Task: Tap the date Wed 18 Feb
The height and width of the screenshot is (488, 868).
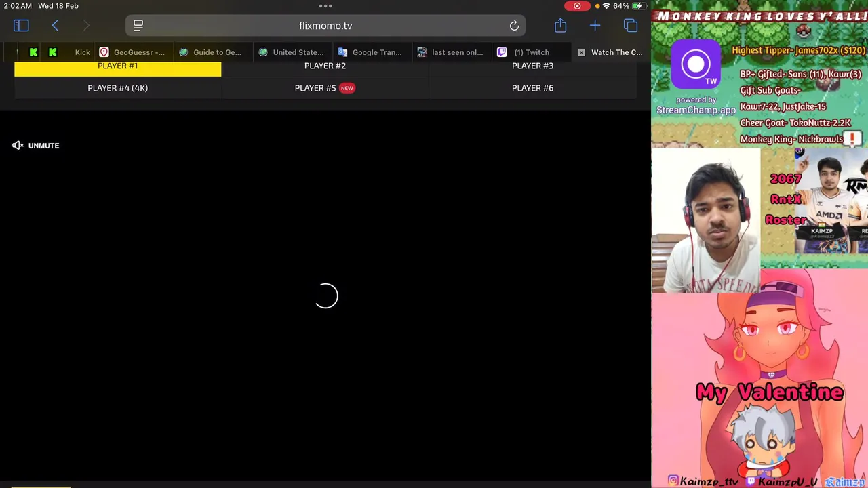Action: (x=58, y=6)
